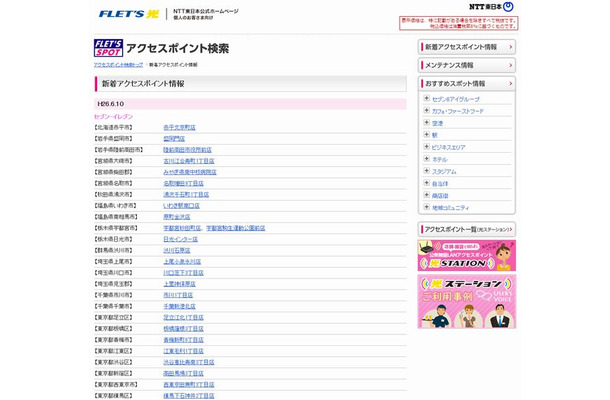Open the 渋川石原店 link
Viewport: 610px width, 400px height.
point(177,251)
